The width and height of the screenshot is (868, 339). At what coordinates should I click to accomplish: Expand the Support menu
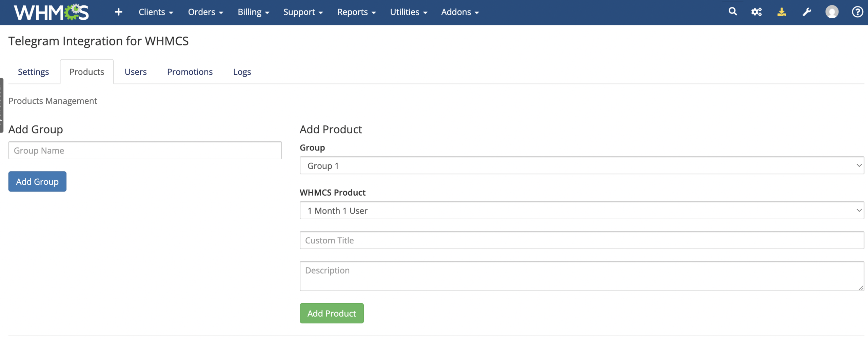click(x=303, y=12)
